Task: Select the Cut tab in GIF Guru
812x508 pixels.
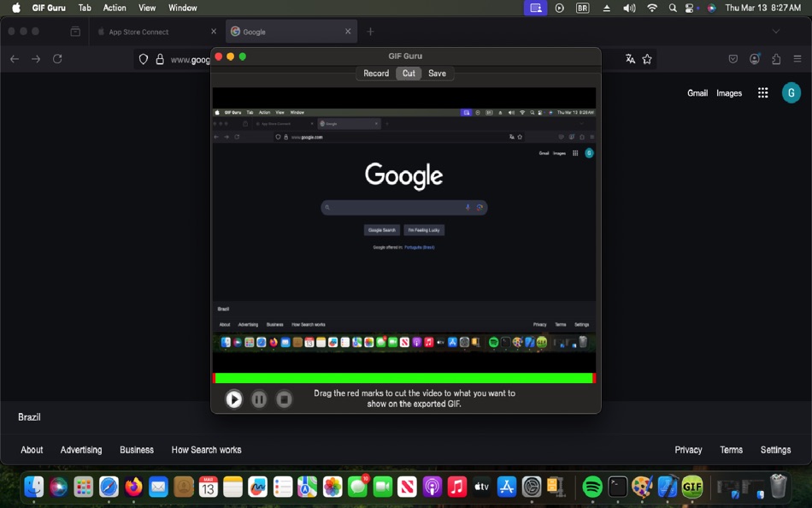Action: (409, 73)
